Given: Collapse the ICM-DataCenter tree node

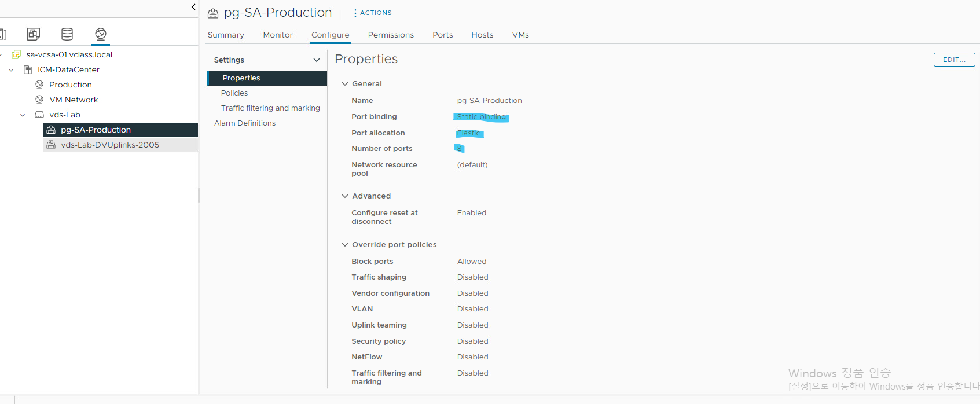Looking at the screenshot, I should pos(11,69).
